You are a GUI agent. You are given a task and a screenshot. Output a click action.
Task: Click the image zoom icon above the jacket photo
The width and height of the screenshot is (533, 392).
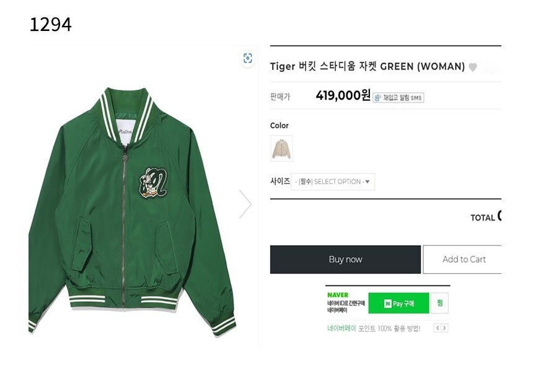point(248,58)
